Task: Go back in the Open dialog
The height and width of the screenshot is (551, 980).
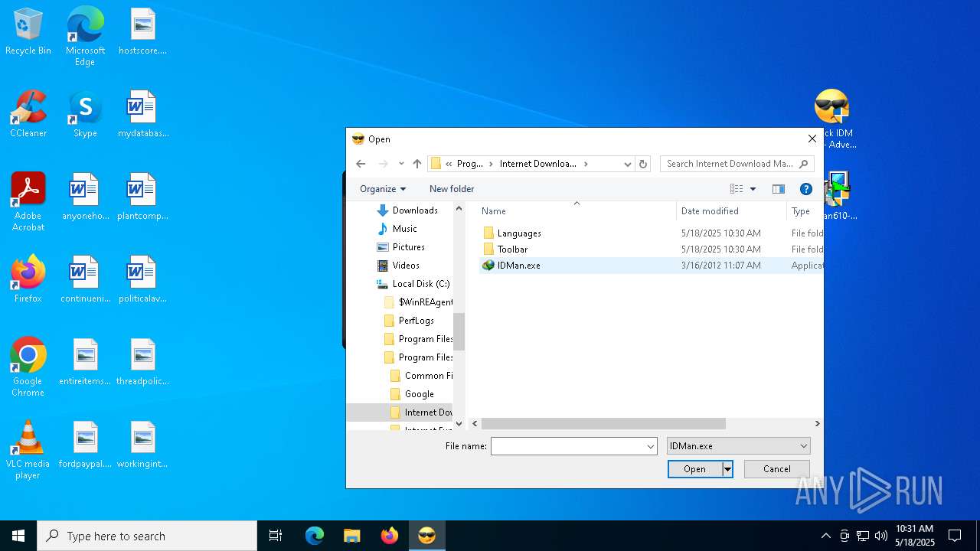Action: 361,164
